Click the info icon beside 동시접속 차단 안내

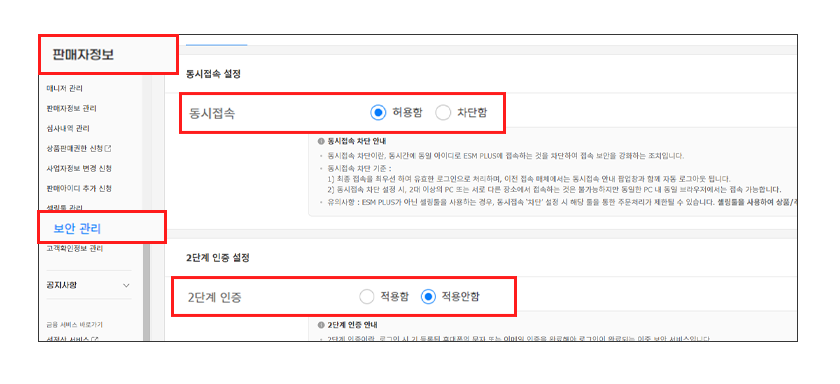tap(321, 141)
